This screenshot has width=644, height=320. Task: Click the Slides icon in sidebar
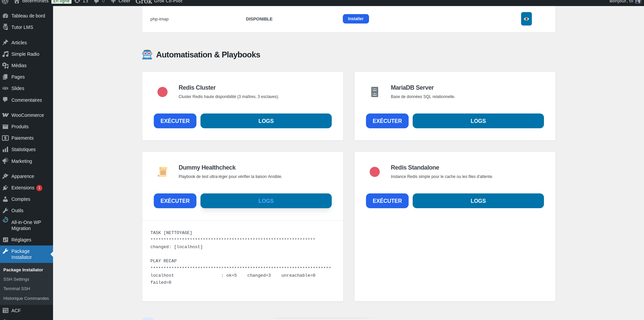pyautogui.click(x=5, y=88)
